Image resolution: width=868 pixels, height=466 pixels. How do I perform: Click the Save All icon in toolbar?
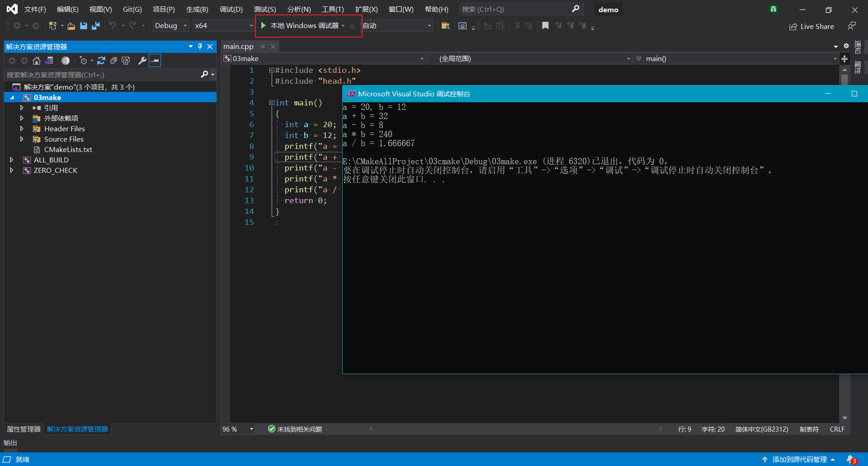tap(96, 26)
